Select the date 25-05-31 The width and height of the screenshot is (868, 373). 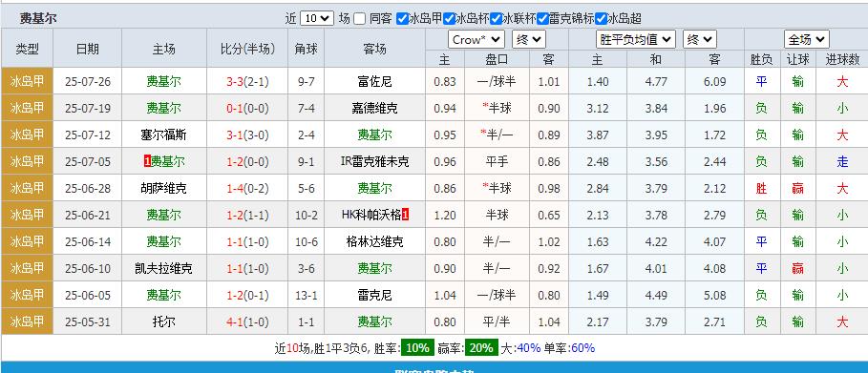tap(88, 322)
